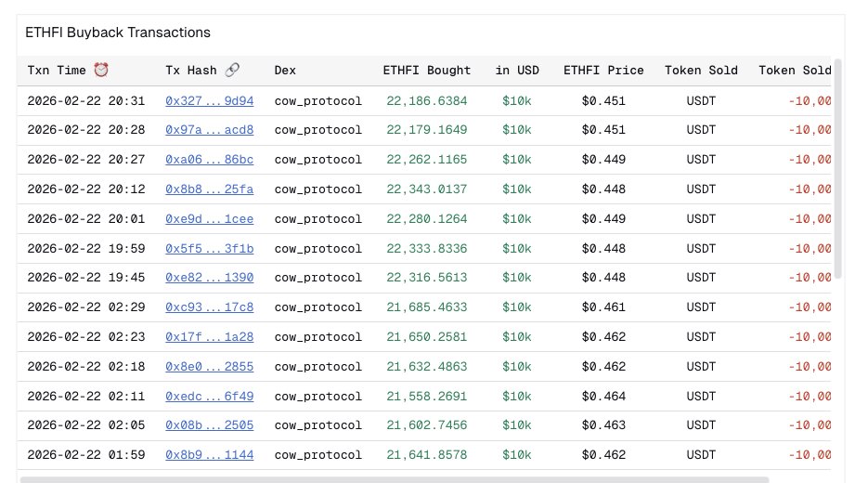The height and width of the screenshot is (483, 868).
Task: Click cow_protocol in the 02:11 row
Action: click(x=317, y=397)
